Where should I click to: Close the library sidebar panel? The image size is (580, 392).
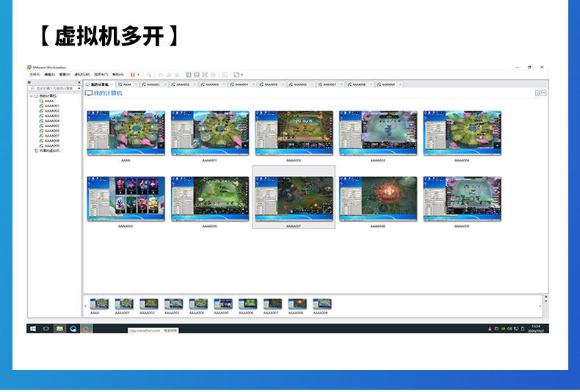[x=79, y=82]
